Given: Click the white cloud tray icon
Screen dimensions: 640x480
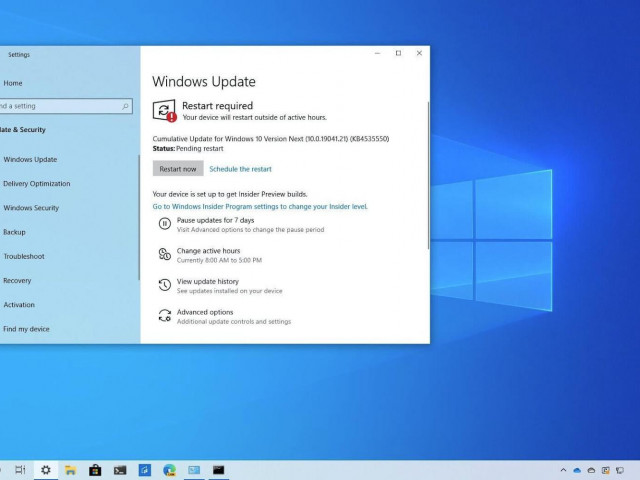Looking at the screenshot, I should [591, 470].
